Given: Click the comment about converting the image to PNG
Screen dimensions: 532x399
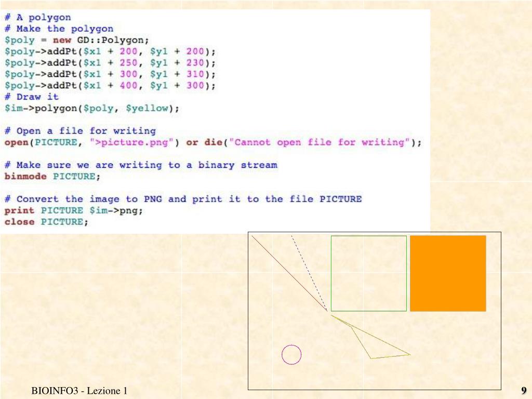Looking at the screenshot, I should 183,199.
